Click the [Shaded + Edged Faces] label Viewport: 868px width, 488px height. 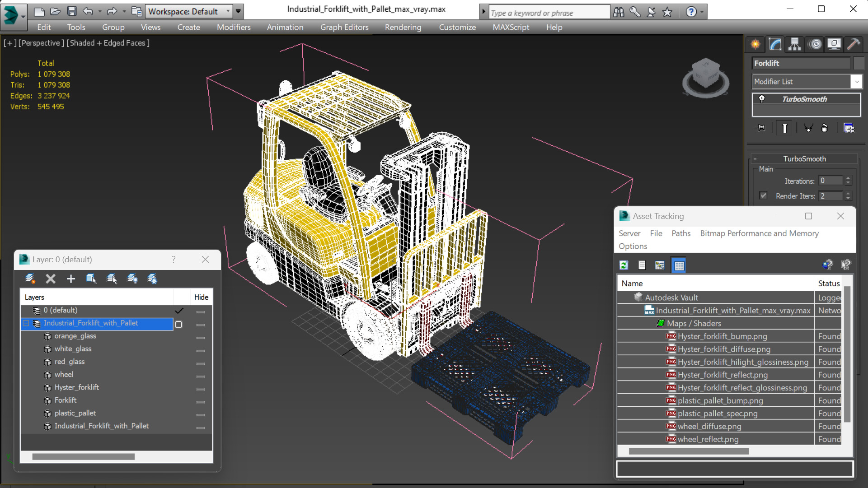pyautogui.click(x=108, y=43)
